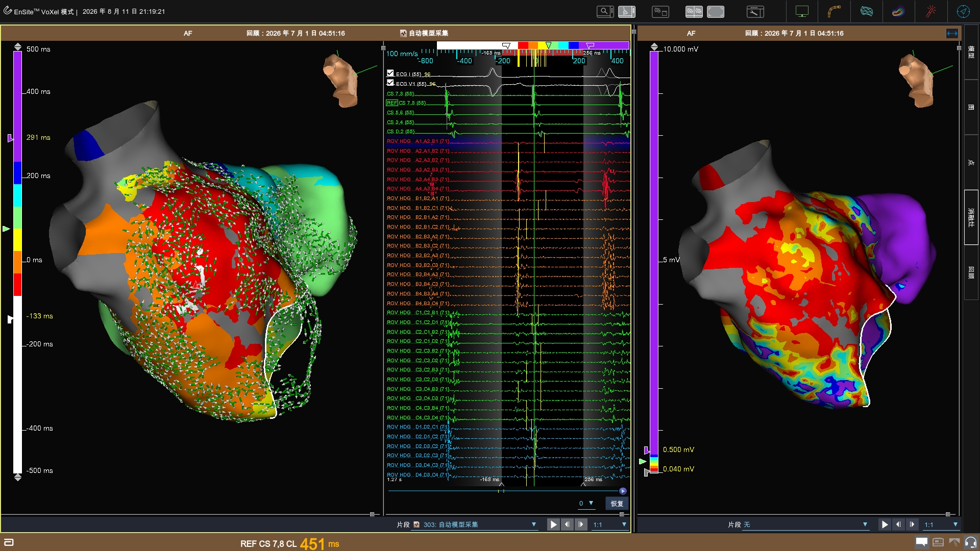Click the blue compass navigation icon
The height and width of the screenshot is (551, 980).
click(x=963, y=11)
